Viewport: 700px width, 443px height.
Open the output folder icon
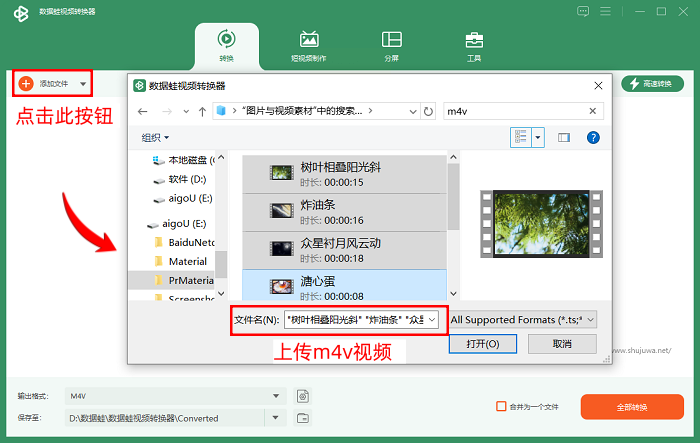point(303,418)
